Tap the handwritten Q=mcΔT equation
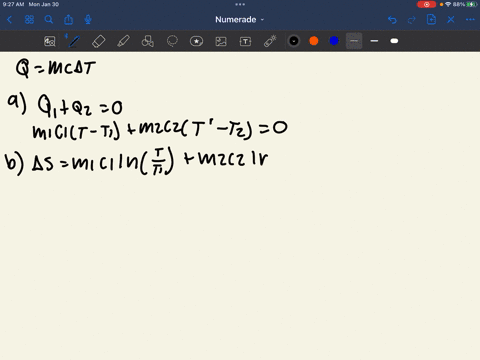Viewport: 480px width, 360px height. [x=56, y=68]
